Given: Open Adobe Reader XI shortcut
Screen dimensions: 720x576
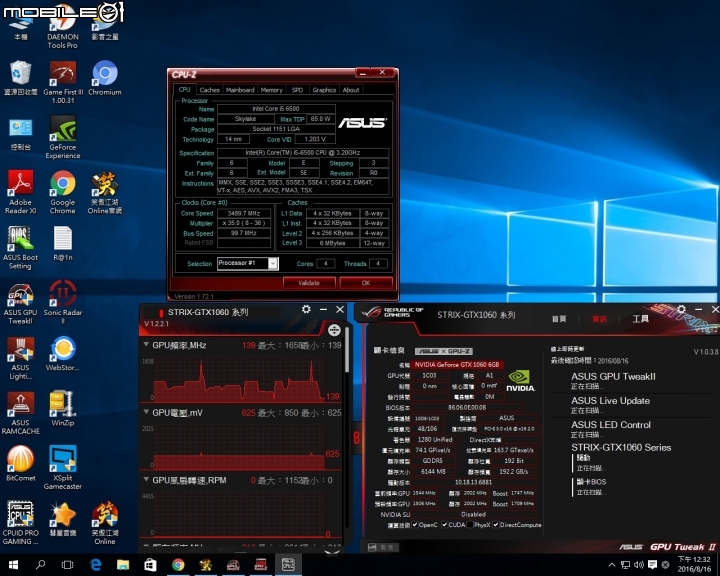Looking at the screenshot, I should (x=20, y=192).
